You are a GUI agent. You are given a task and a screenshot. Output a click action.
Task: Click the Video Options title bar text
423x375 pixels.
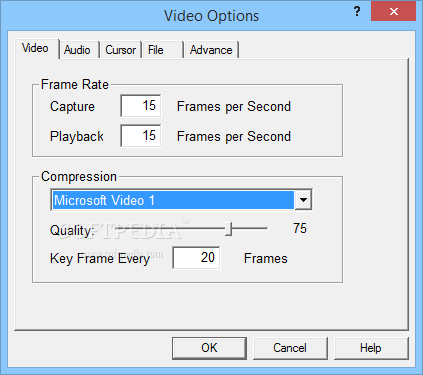tap(211, 16)
